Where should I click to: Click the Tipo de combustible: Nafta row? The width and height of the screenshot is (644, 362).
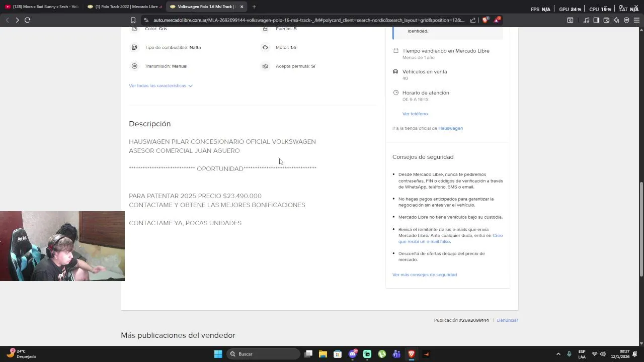(166, 47)
